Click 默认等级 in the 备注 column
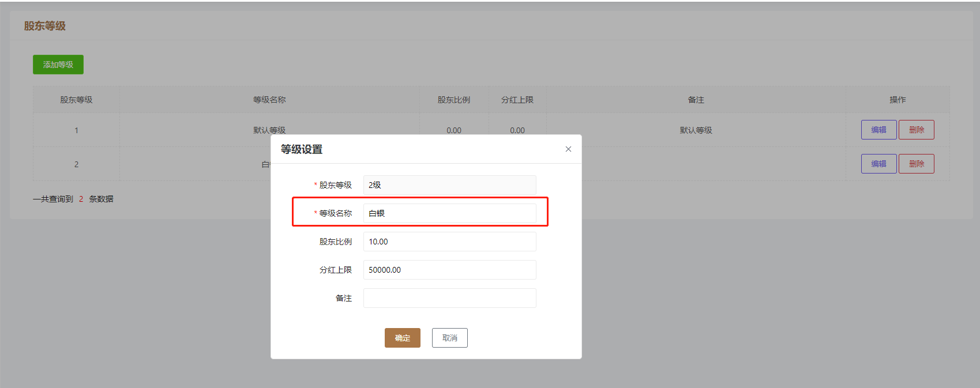Screen dimensions: 980x388 pos(696,130)
